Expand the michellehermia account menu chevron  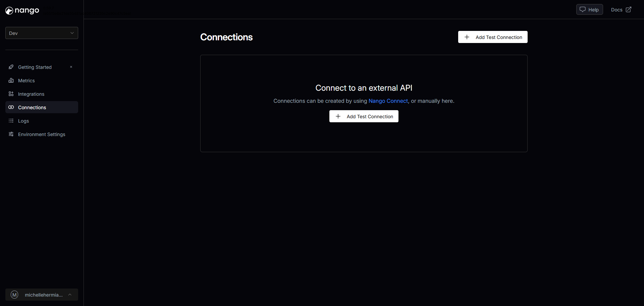70,295
